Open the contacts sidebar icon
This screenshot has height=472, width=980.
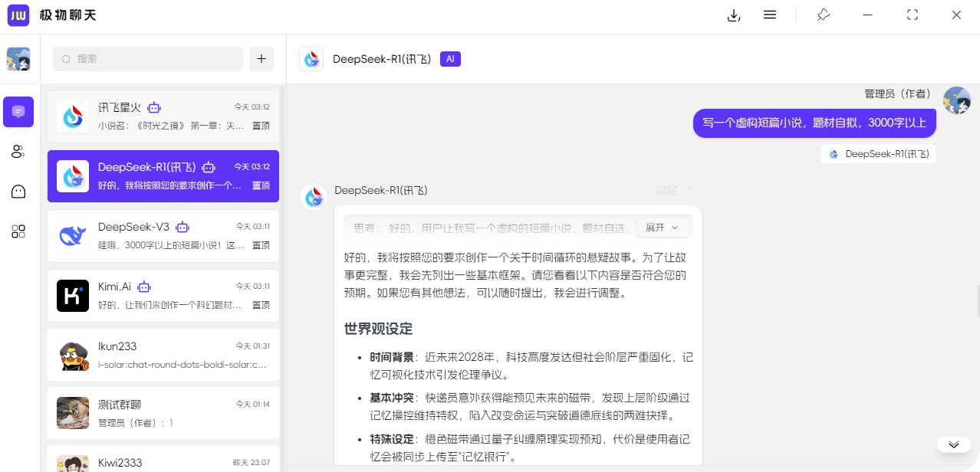(18, 152)
